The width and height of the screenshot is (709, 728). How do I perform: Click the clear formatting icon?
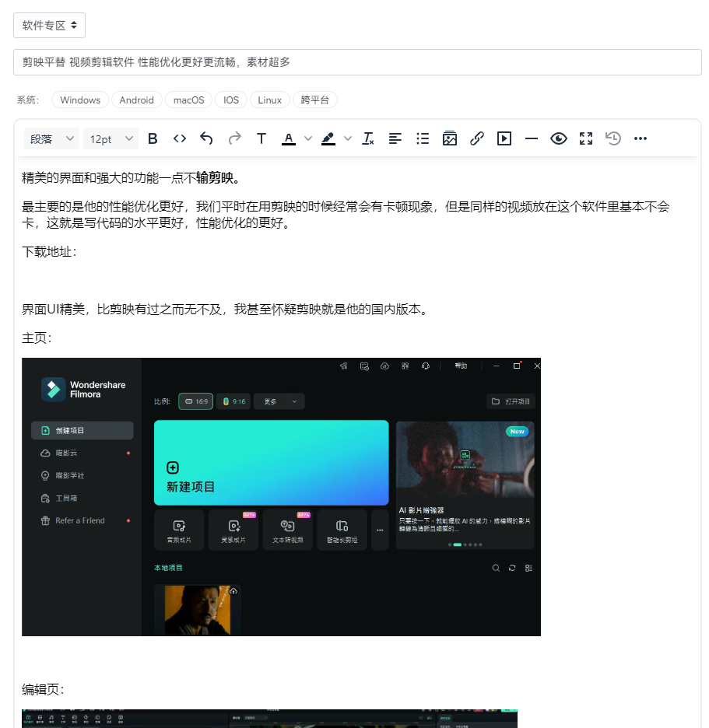369,138
